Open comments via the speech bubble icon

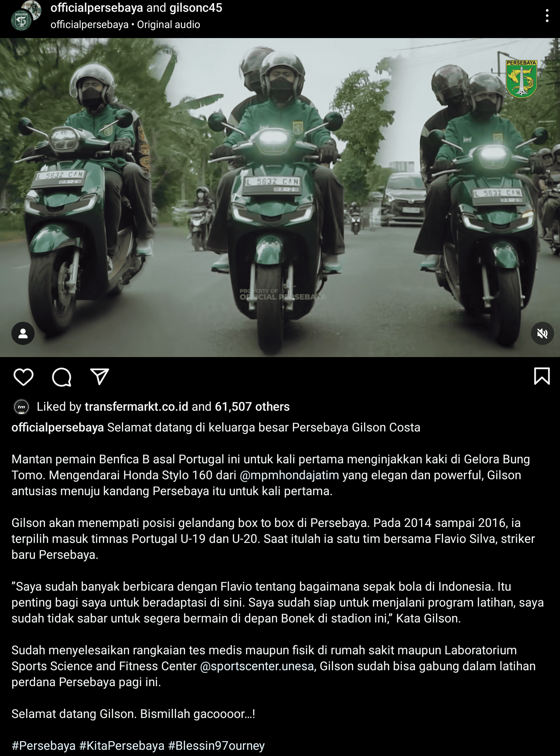click(62, 377)
